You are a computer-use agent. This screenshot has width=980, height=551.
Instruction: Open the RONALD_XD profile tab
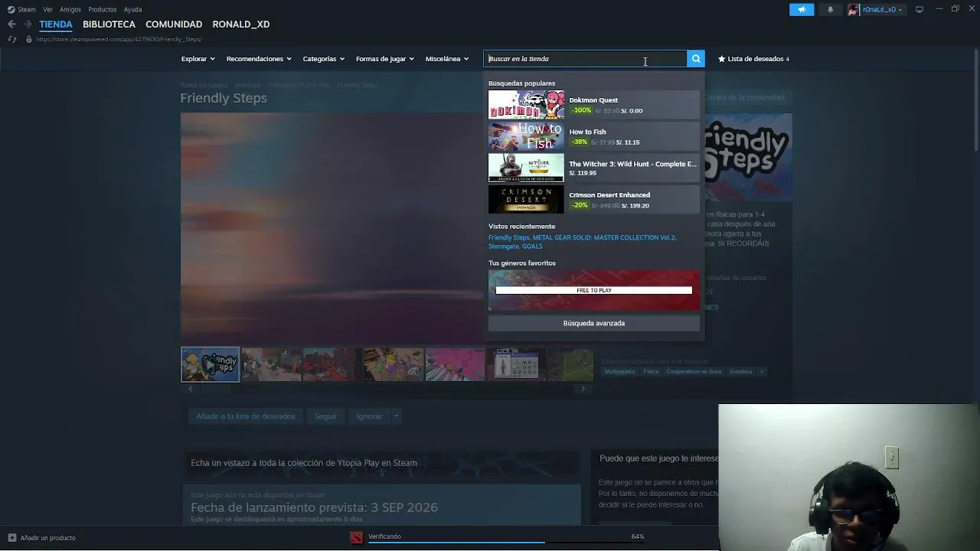tap(241, 24)
